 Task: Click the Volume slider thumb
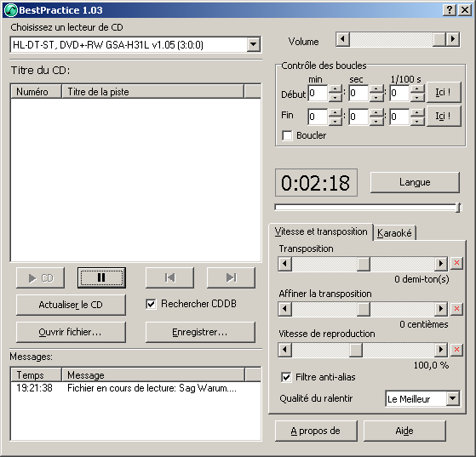click(x=439, y=39)
